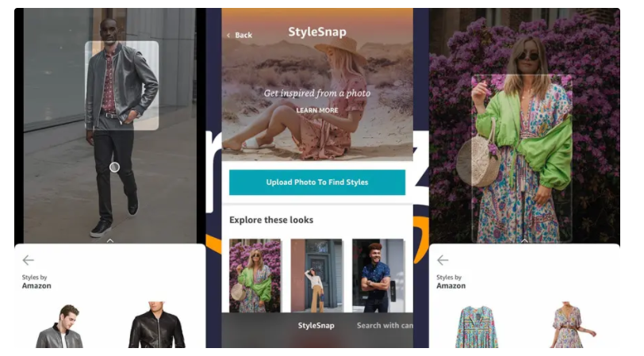Switch to Search with camera tab
The width and height of the screenshot is (644, 356).
click(385, 326)
